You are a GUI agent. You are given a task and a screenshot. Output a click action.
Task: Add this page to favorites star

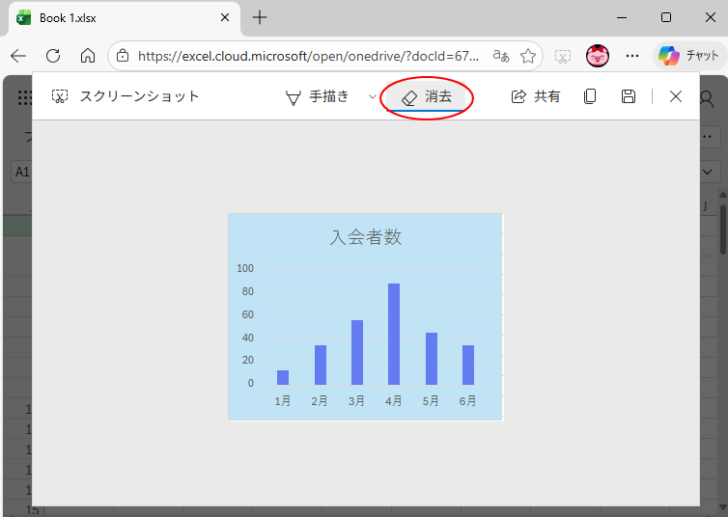528,56
